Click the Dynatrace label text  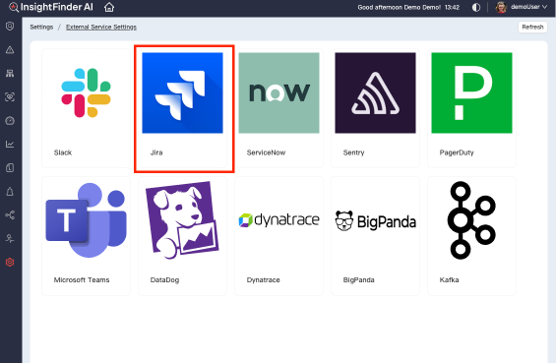[x=263, y=280]
